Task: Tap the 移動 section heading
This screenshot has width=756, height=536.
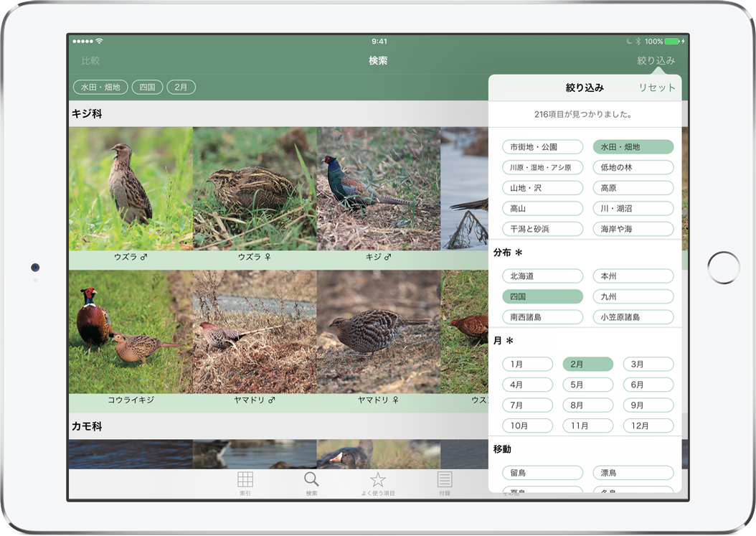Action: click(502, 449)
